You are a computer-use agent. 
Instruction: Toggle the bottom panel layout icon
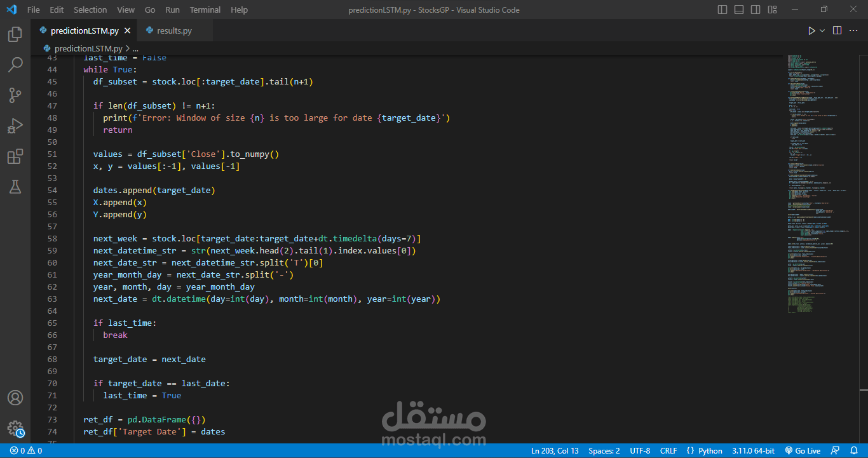739,10
